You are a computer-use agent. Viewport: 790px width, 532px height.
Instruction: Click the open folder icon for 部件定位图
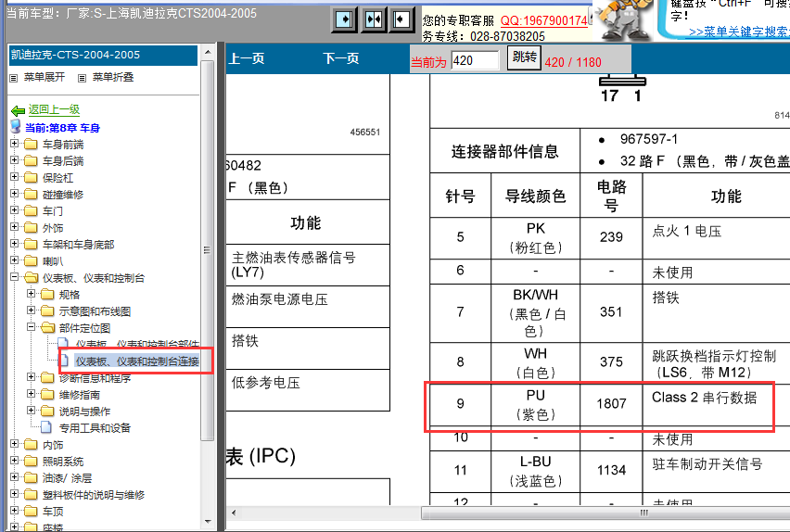pos(48,328)
